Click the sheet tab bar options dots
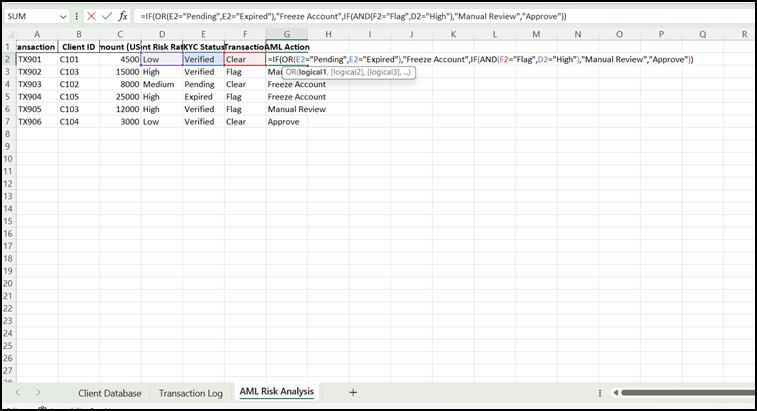757x411 pixels. (600, 393)
